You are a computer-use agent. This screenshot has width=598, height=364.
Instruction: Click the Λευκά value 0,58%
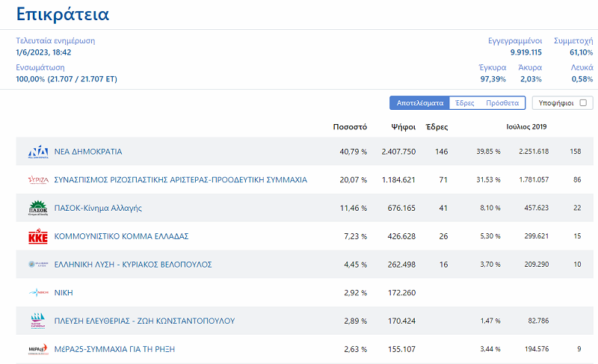click(x=582, y=79)
